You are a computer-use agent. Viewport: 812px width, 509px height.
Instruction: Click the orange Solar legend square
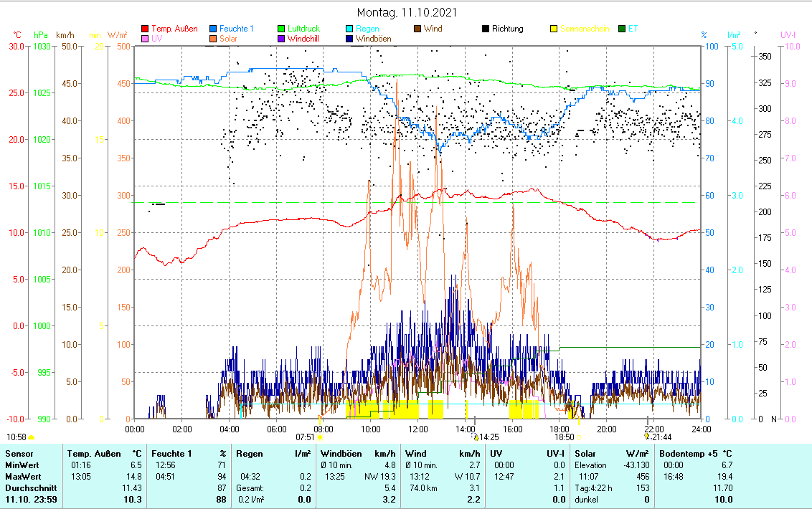[x=214, y=39]
